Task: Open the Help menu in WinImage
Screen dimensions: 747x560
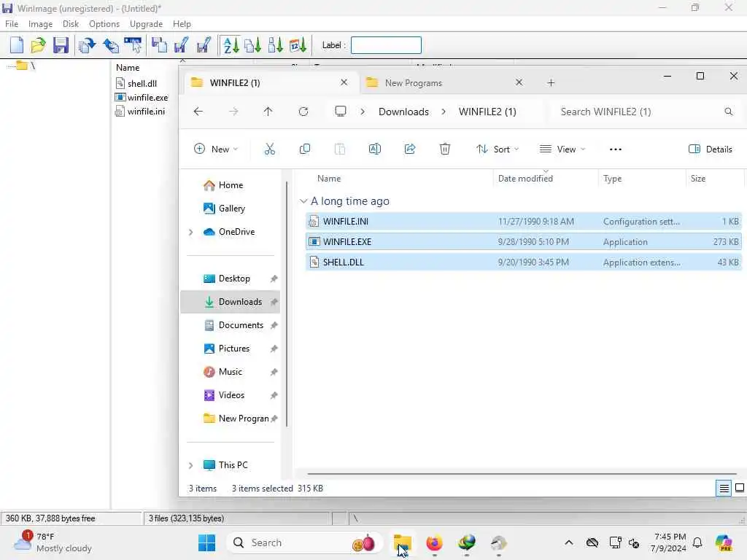Action: tap(182, 24)
